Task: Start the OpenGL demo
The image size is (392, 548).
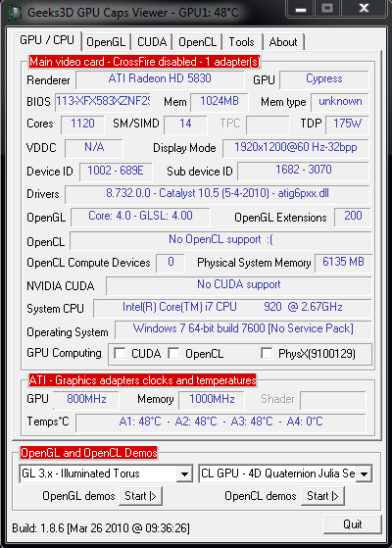Action: (140, 496)
